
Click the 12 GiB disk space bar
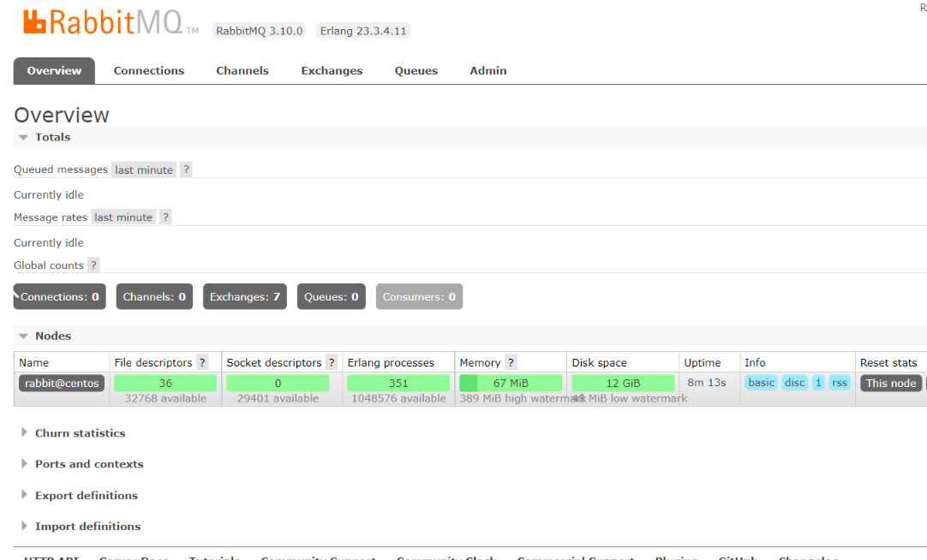(x=623, y=383)
